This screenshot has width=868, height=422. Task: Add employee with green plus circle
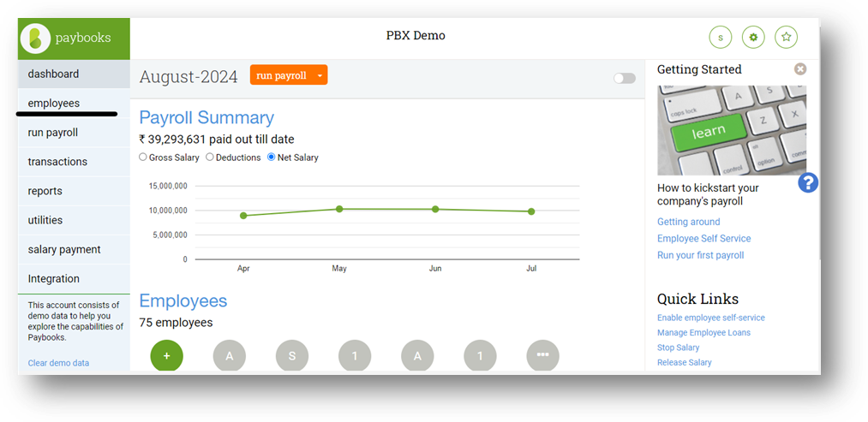click(166, 355)
